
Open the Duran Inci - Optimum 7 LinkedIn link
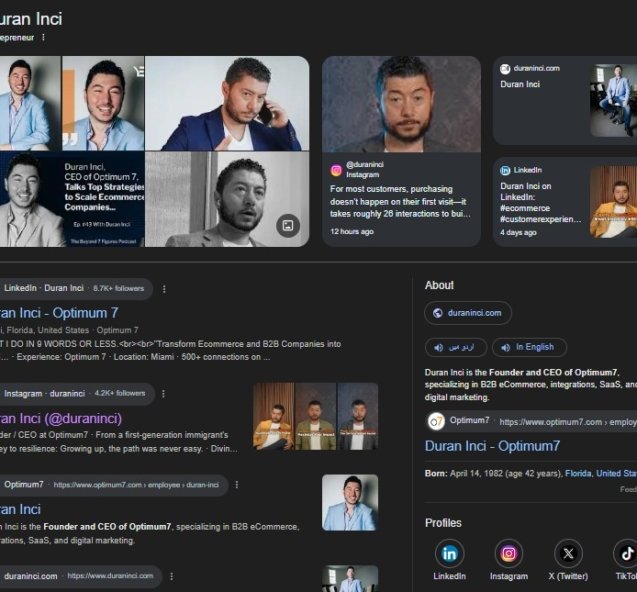[x=60, y=313]
